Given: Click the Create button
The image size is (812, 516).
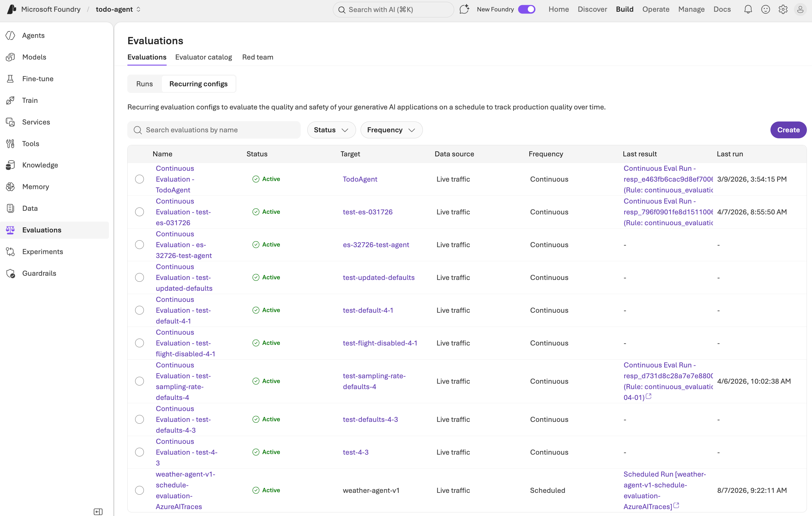Looking at the screenshot, I should click(x=789, y=130).
